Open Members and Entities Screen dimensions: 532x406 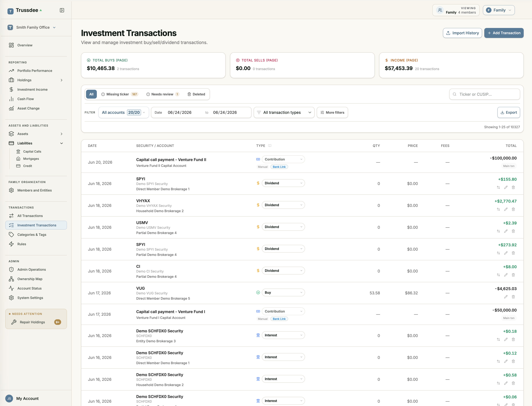click(36, 190)
